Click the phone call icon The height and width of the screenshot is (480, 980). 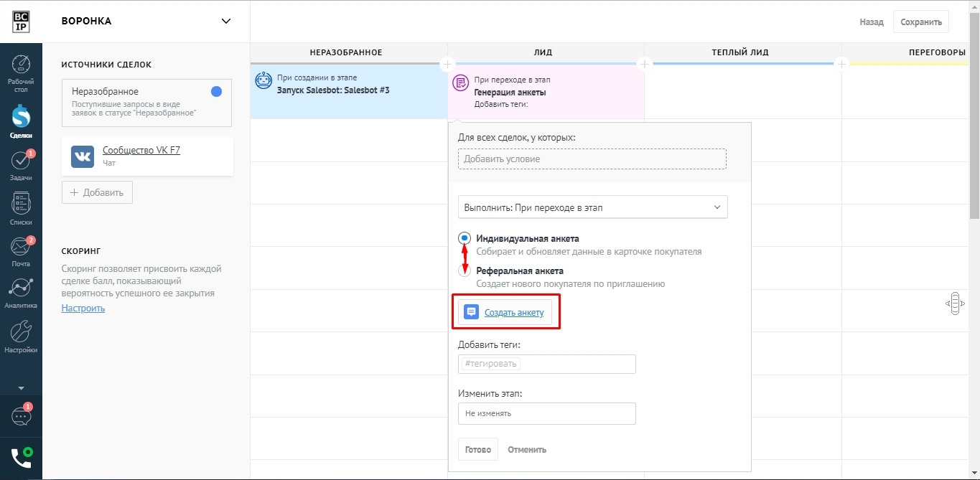[x=21, y=458]
